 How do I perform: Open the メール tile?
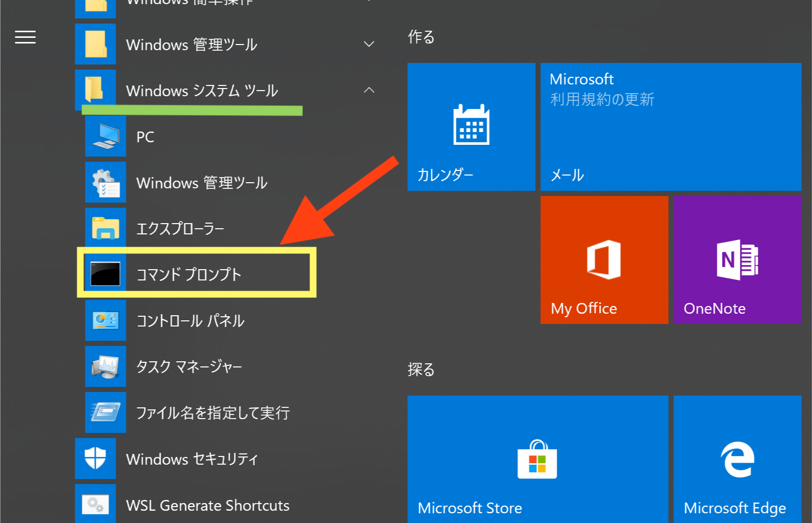coord(671,127)
